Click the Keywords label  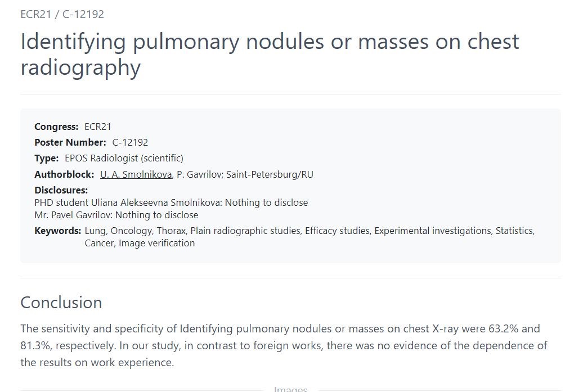(57, 231)
